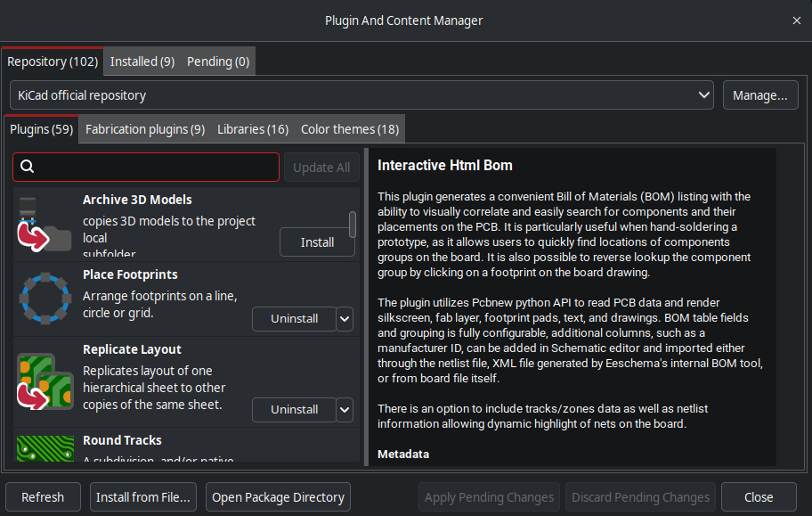Close the Plugin And Content Manager window
Screen dimensions: 812x516
pyautogui.click(x=796, y=20)
